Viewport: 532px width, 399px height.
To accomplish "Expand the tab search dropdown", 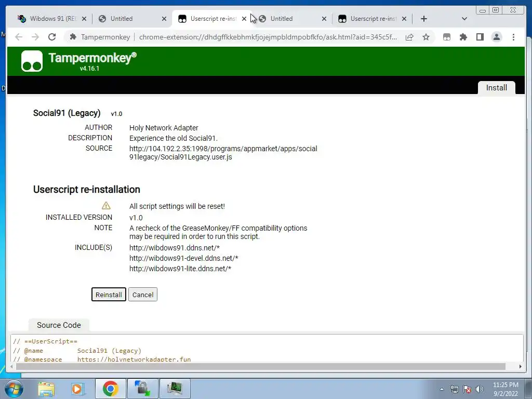I will pyautogui.click(x=464, y=19).
